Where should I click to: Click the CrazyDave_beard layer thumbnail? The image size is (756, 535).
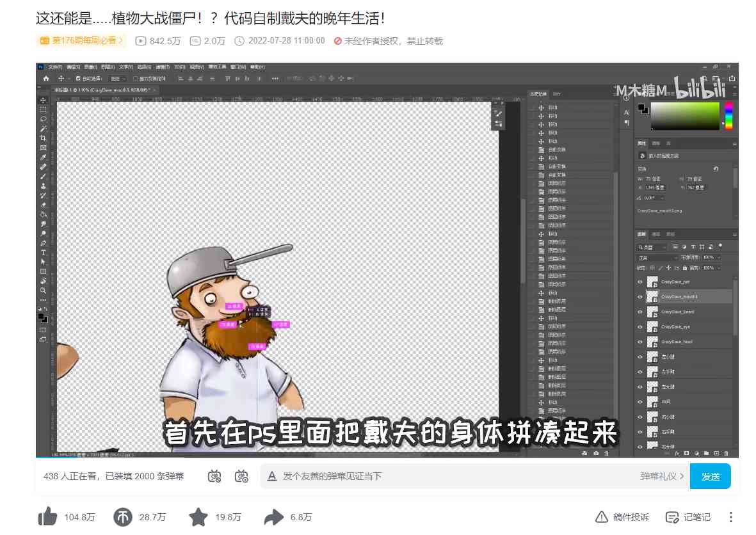point(652,312)
